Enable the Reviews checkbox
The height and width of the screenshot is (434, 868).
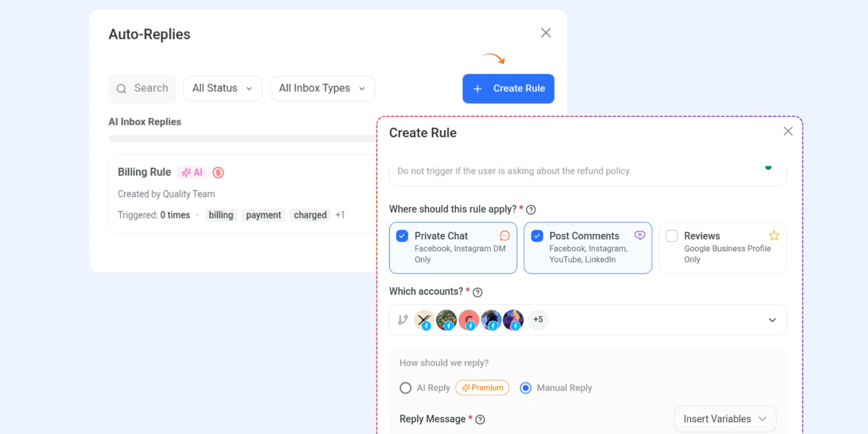[x=672, y=236]
